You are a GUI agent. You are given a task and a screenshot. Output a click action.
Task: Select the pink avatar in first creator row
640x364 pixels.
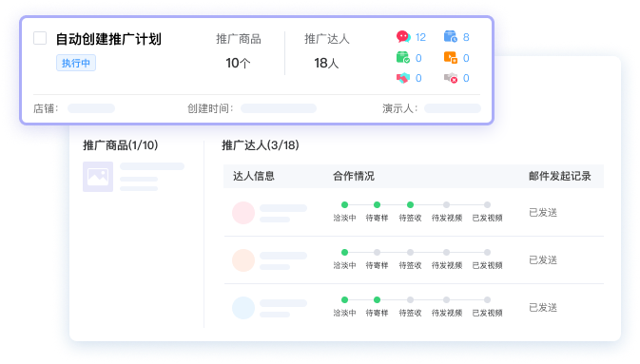click(x=243, y=213)
